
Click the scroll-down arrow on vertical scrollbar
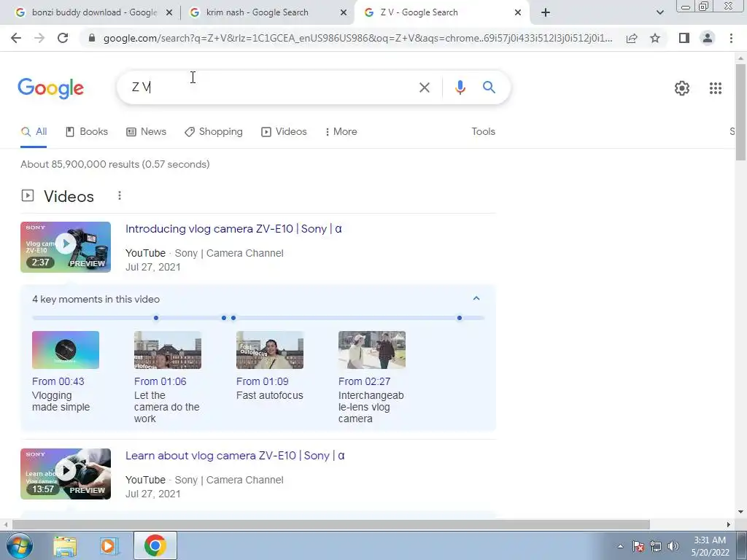(x=741, y=512)
